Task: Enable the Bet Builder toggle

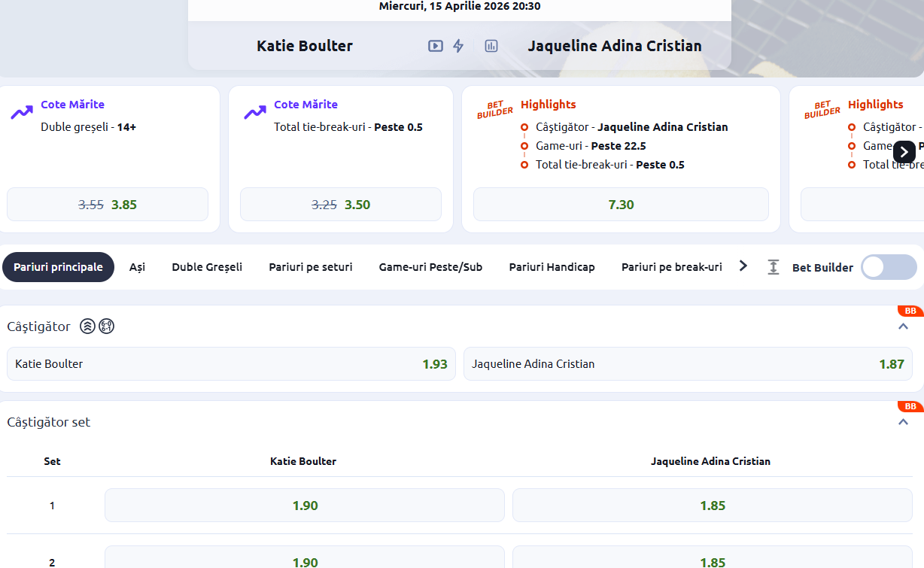Action: pos(888,267)
